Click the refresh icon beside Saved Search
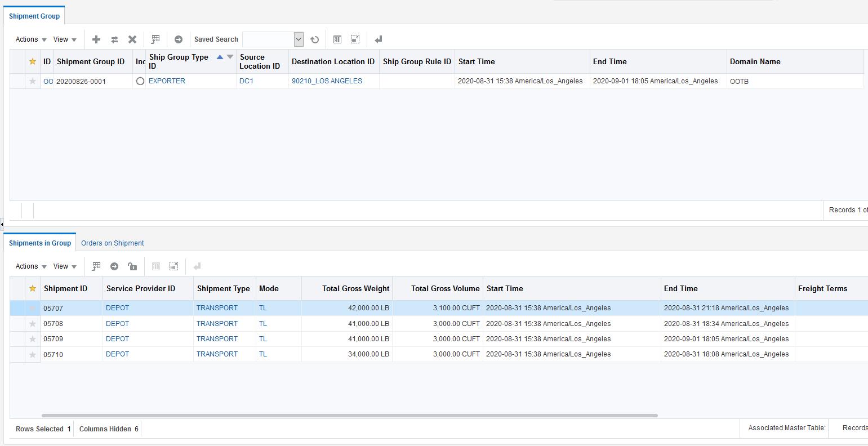 point(315,39)
